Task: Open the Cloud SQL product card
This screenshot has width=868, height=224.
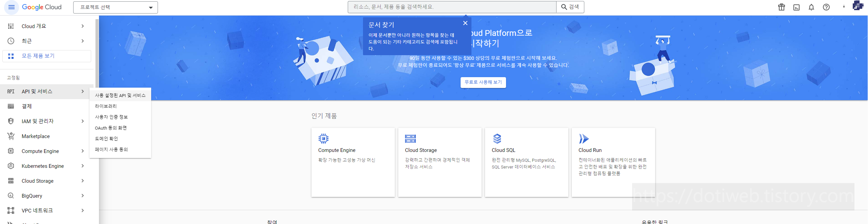Action: coord(527,162)
